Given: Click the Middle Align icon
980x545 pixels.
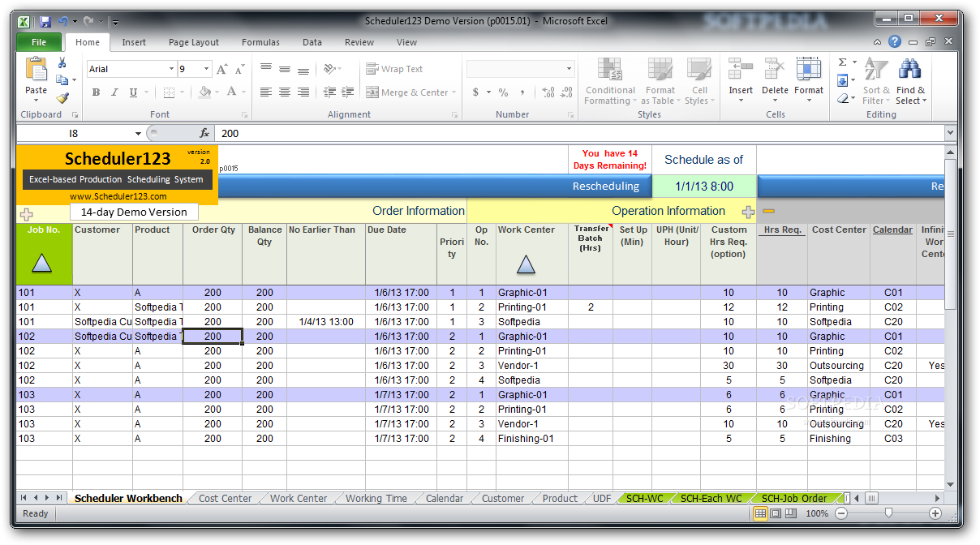Looking at the screenshot, I should click(285, 69).
